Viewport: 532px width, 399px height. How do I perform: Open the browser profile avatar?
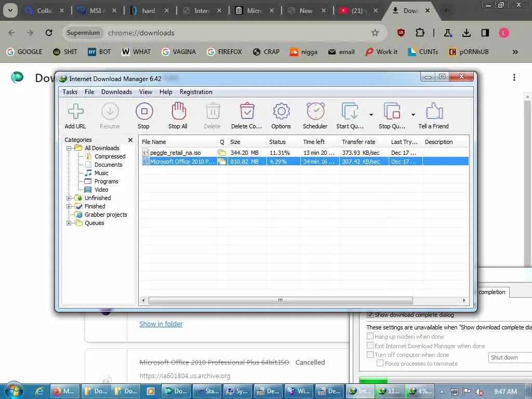[x=504, y=33]
